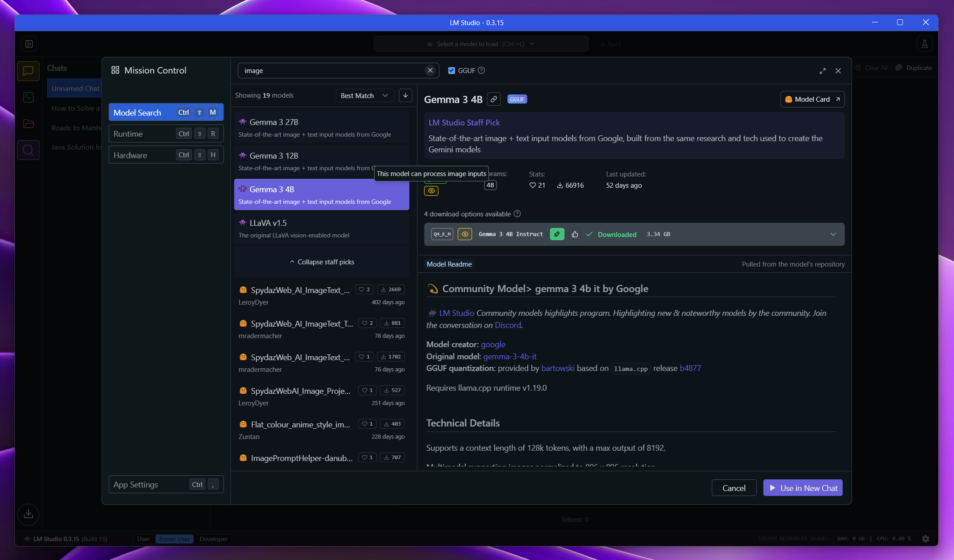Expand Mission Control to full screen
Viewport: 954px width, 560px height.
click(823, 71)
